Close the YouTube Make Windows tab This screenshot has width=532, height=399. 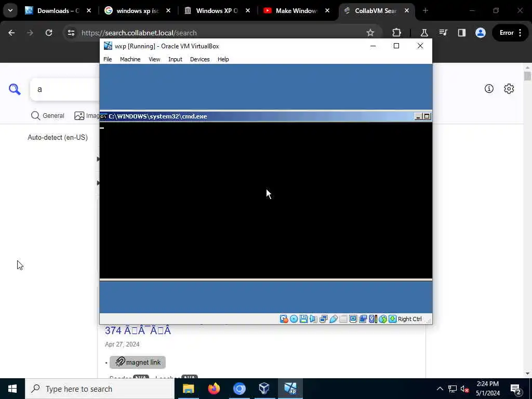(327, 11)
